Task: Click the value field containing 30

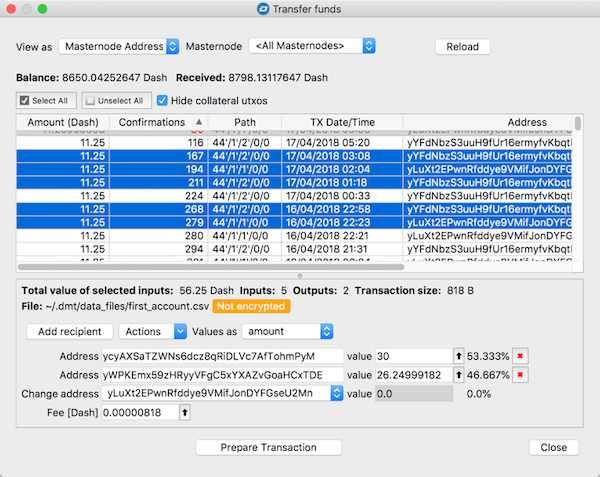Action: pos(414,356)
